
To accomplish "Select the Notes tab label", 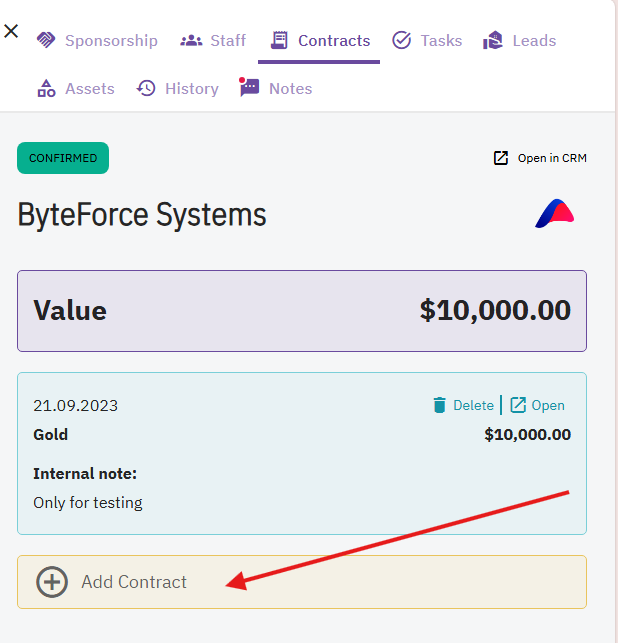I will point(291,89).
